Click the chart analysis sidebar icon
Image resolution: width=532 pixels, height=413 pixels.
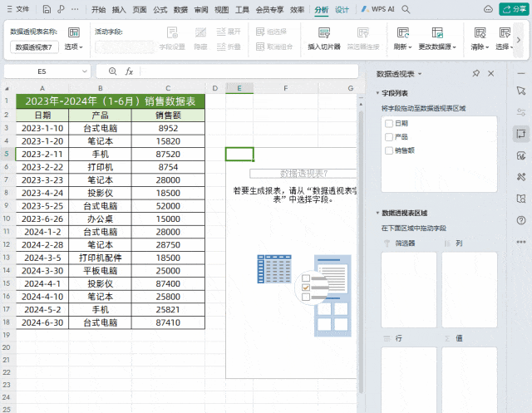[521, 155]
